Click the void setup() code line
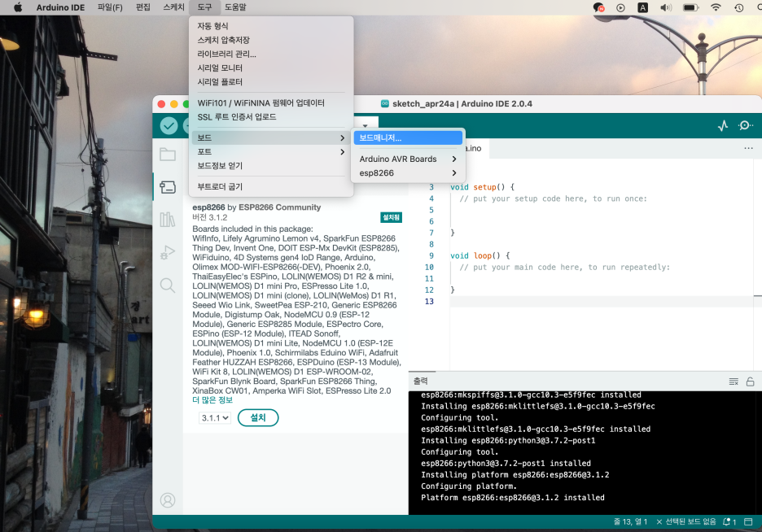 click(482, 187)
